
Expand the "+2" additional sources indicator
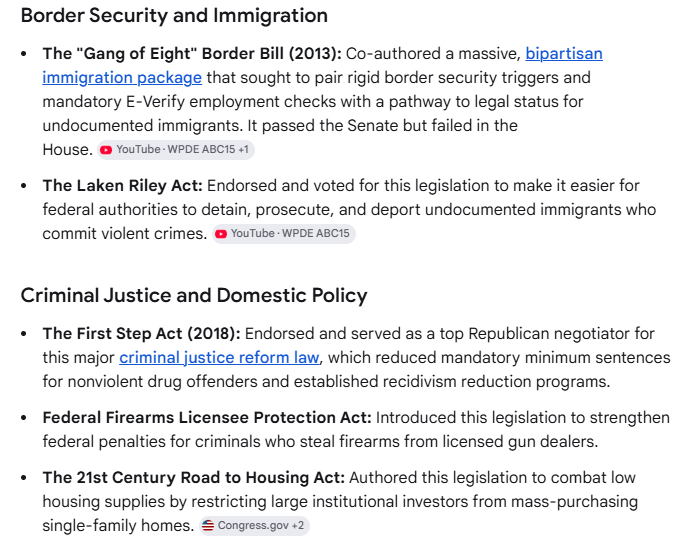(x=298, y=525)
